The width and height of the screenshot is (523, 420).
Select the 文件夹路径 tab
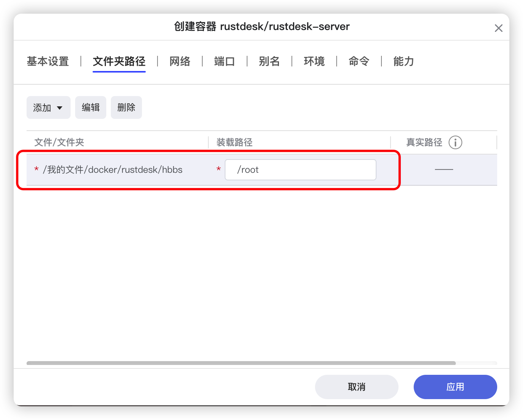click(119, 61)
